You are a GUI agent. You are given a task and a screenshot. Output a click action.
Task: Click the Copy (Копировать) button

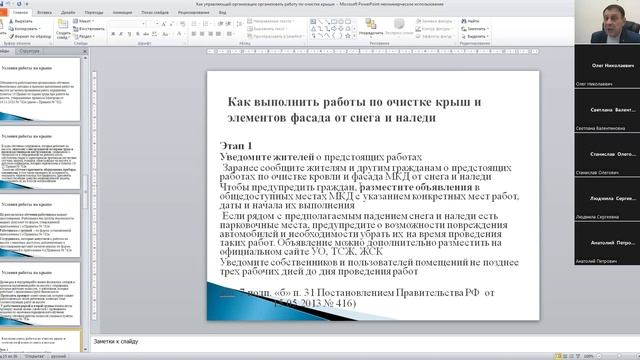(x=25, y=29)
